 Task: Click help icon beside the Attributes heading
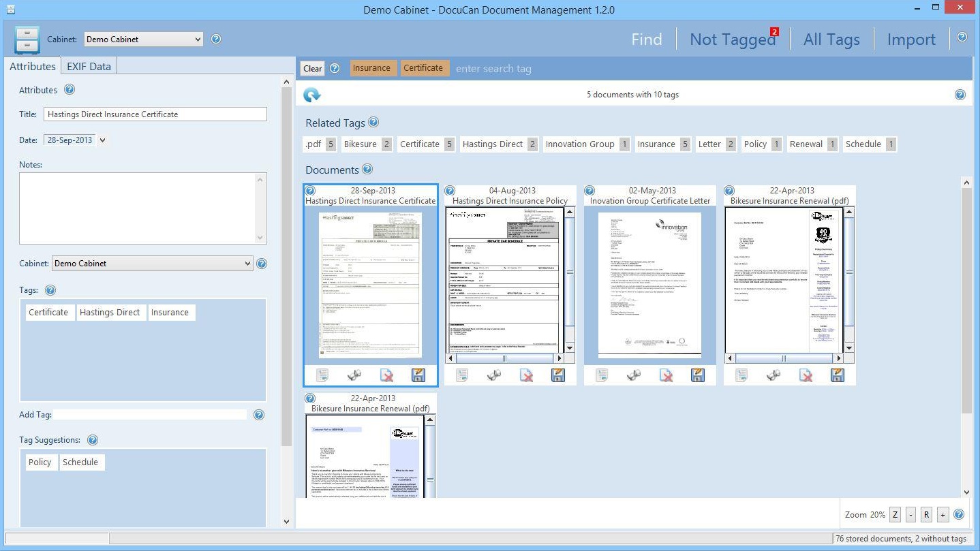[70, 89]
